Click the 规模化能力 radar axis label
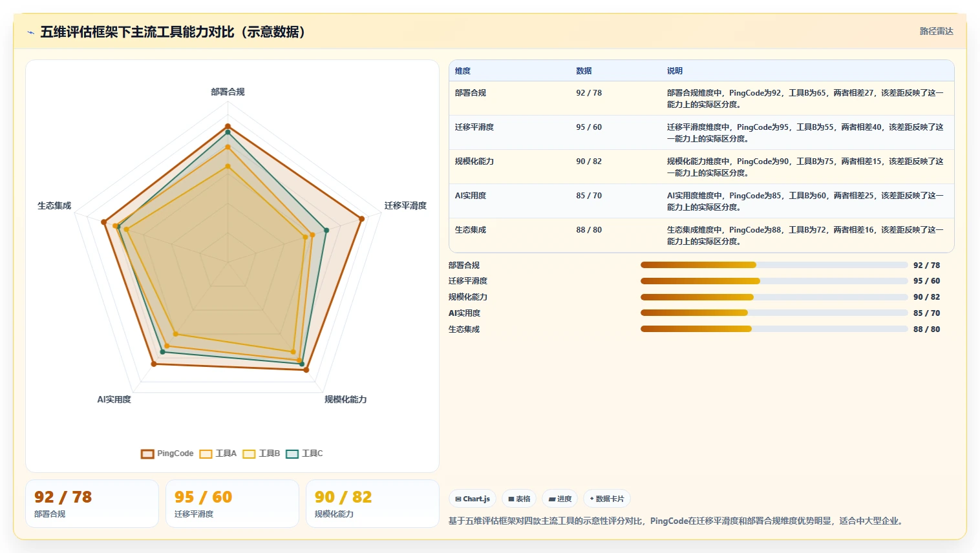Viewport: 980px width, 553px height. pos(345,399)
